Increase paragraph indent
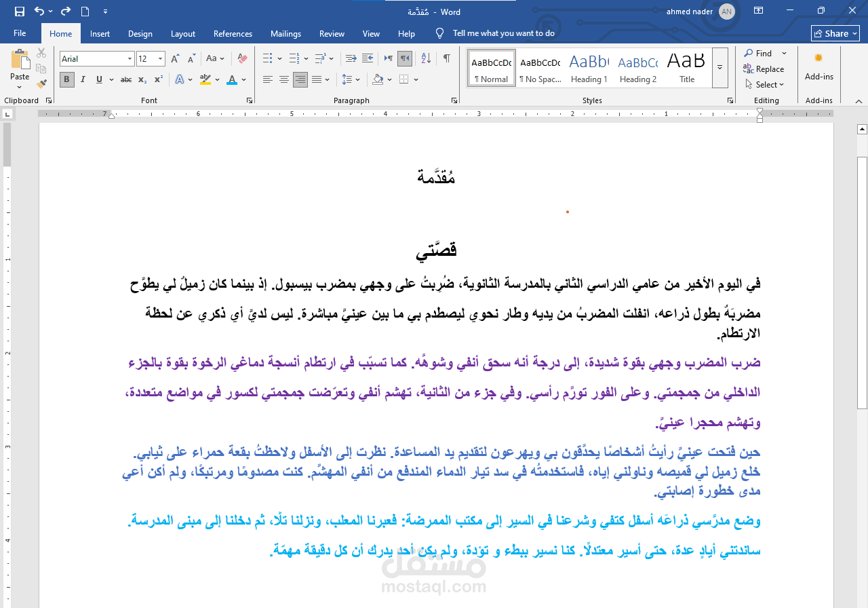The height and width of the screenshot is (608, 868). click(367, 59)
